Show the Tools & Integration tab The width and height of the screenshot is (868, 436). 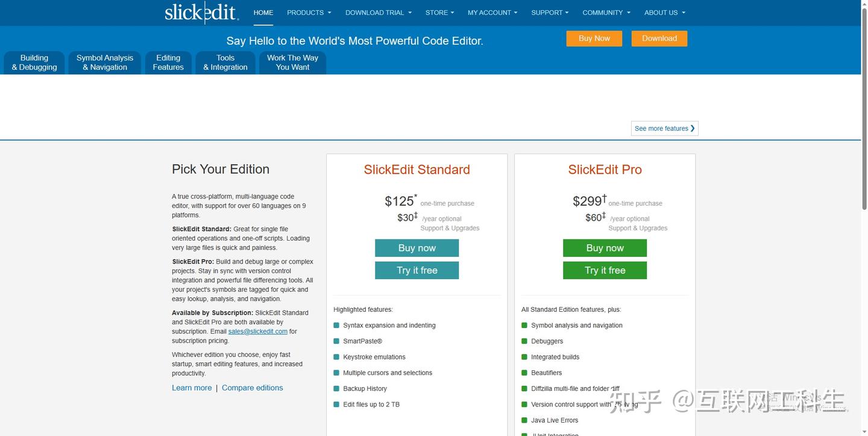225,63
